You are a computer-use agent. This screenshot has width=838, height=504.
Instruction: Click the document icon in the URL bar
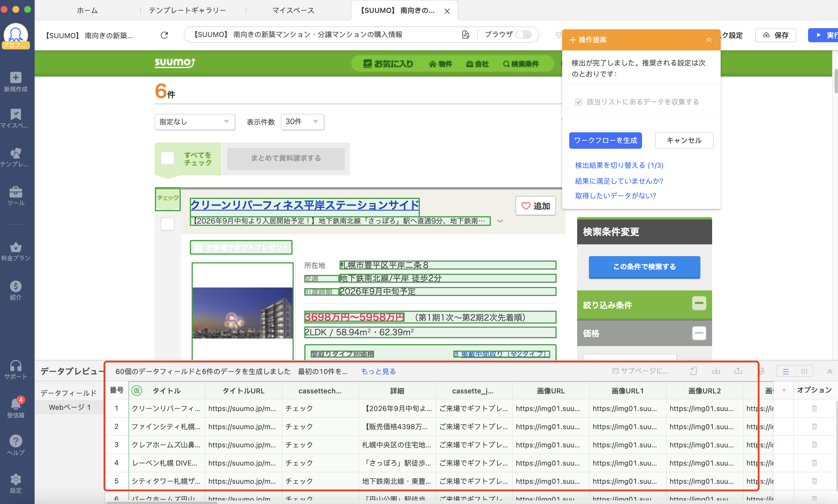[x=465, y=35]
